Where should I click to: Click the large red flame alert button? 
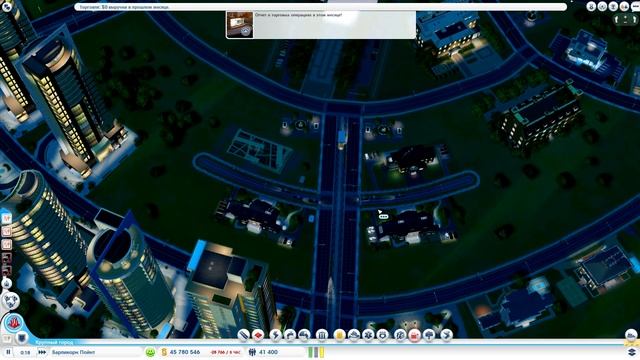click(14, 323)
